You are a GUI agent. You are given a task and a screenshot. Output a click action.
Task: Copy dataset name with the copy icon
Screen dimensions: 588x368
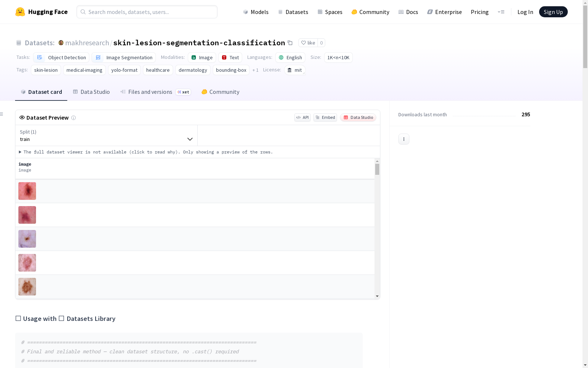pyautogui.click(x=290, y=43)
